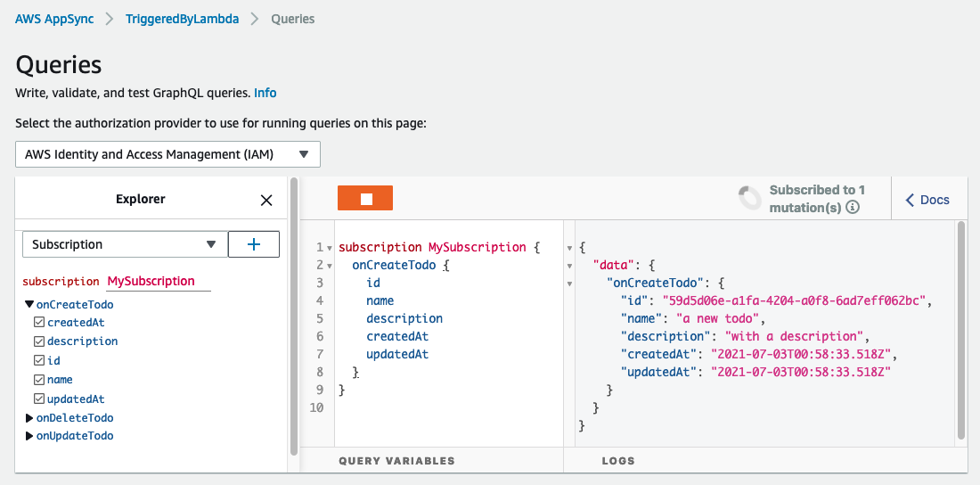980x485 pixels.
Task: Open the Subscription operation type dropdown
Action: (125, 244)
